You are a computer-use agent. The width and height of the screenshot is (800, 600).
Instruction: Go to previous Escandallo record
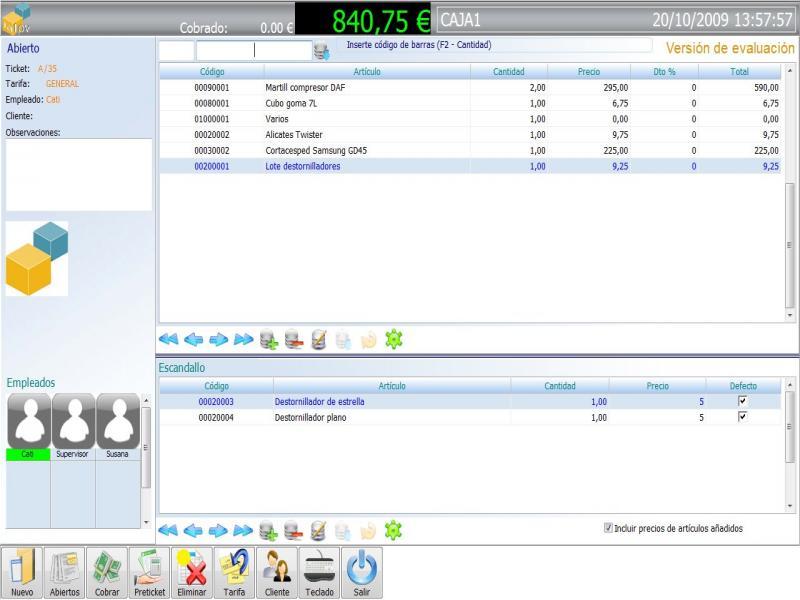click(x=193, y=531)
